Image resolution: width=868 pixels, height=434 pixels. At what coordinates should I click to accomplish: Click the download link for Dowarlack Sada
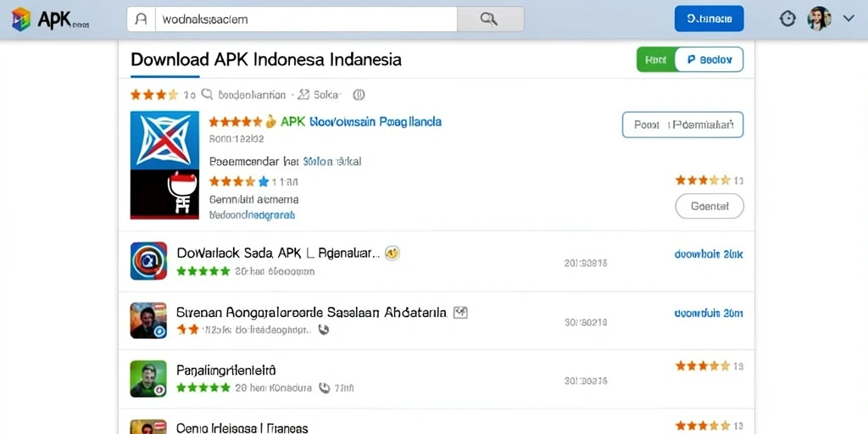(x=709, y=254)
